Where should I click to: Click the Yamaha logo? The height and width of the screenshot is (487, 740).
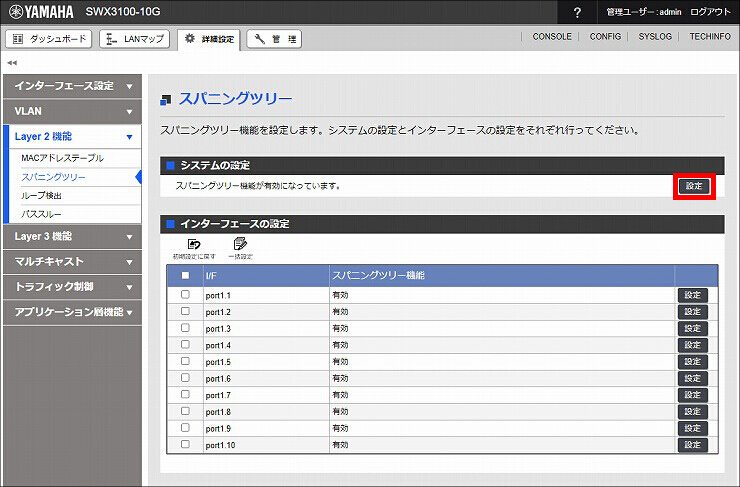[x=42, y=12]
